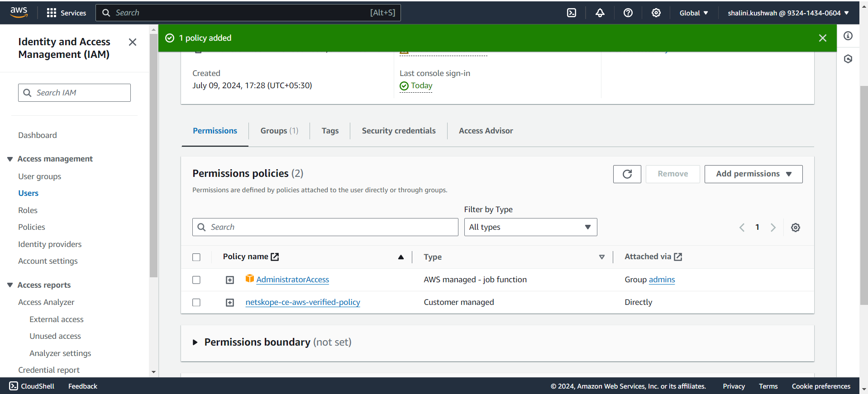
Task: Open Feedback in the footer
Action: 83,386
